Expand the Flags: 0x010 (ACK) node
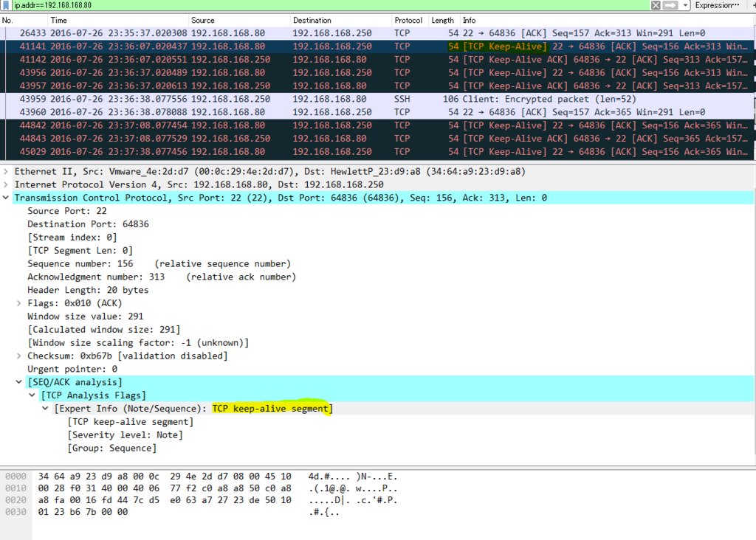 [18, 302]
